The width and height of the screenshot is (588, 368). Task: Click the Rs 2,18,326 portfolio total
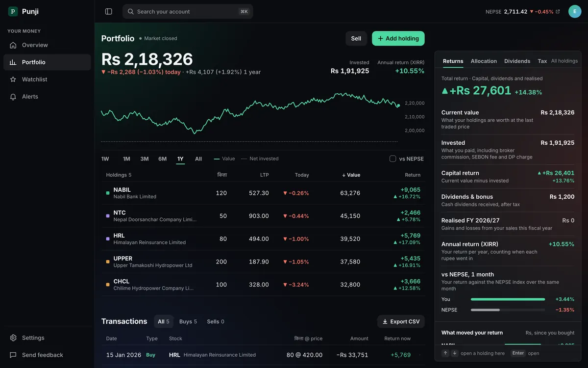click(147, 59)
